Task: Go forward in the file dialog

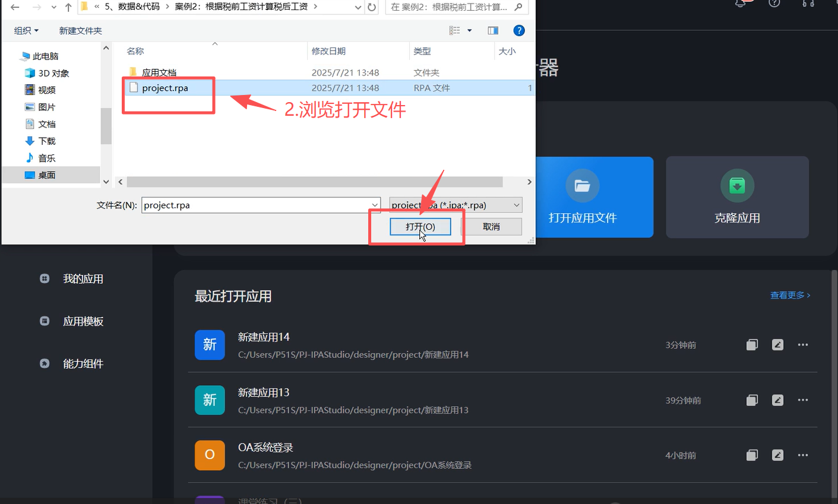Action: click(37, 7)
